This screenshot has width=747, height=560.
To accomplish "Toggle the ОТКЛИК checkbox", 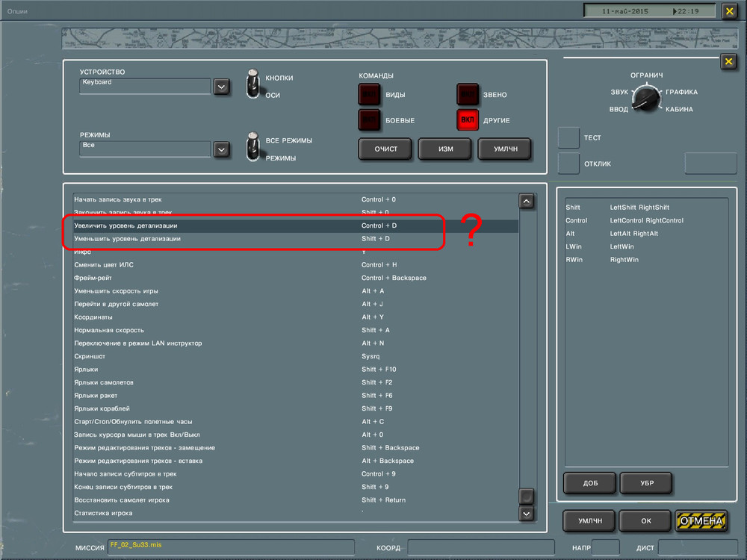I will (x=568, y=164).
